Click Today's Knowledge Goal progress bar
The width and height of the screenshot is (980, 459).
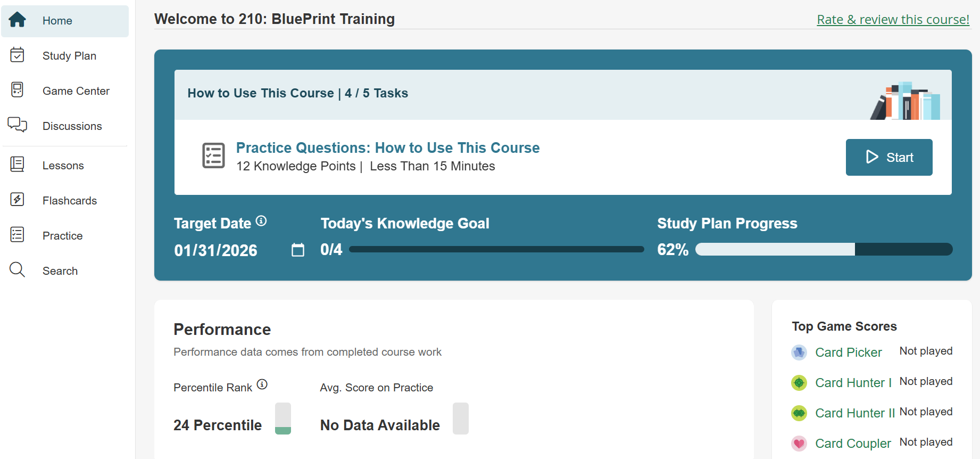pos(496,250)
